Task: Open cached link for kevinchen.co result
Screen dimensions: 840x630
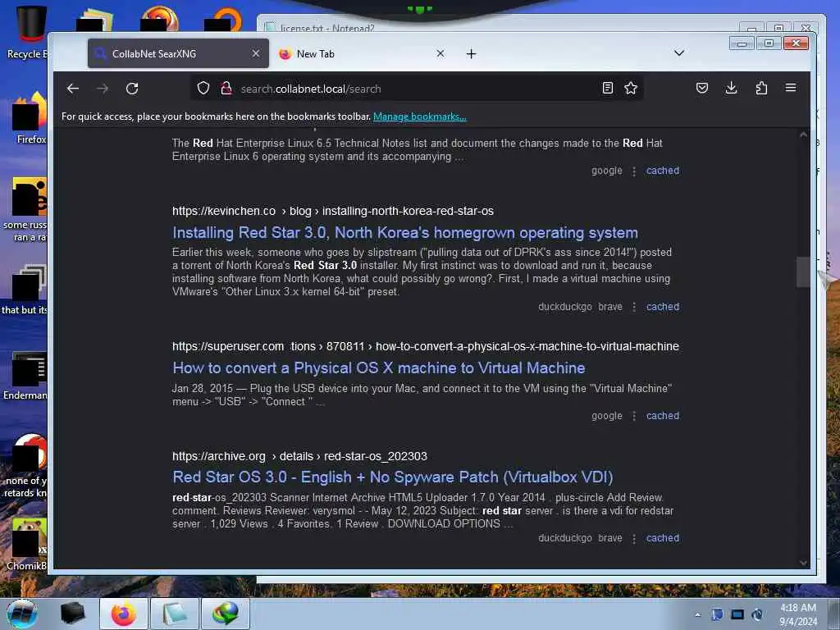Action: pyautogui.click(x=663, y=307)
